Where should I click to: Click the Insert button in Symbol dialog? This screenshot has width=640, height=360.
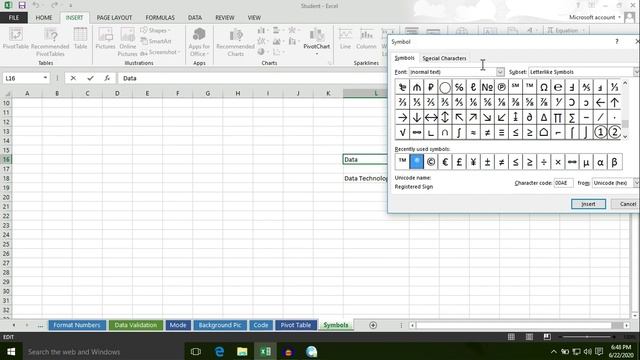pos(588,204)
